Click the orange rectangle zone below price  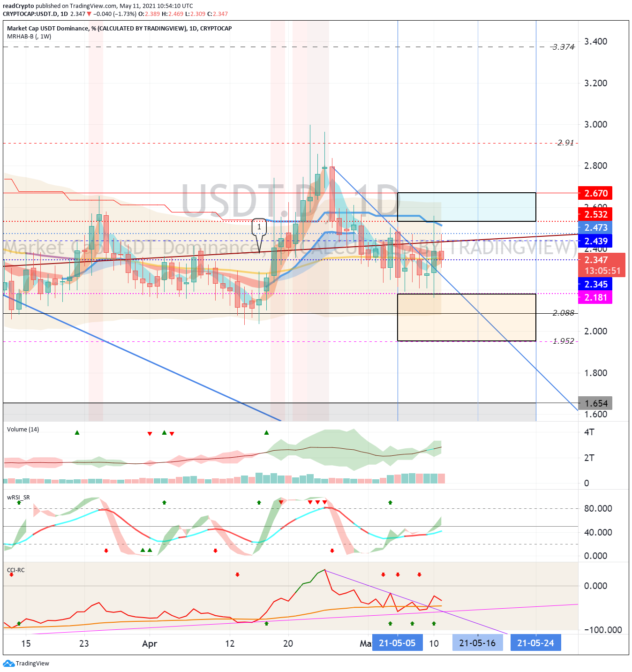point(466,317)
